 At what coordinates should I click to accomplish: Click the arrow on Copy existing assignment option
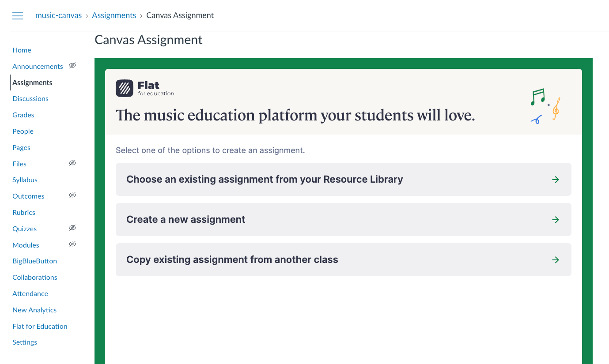pos(556,259)
